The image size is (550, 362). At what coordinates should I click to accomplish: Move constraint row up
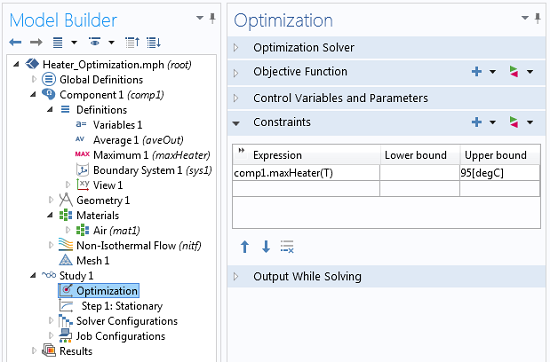coord(245,247)
